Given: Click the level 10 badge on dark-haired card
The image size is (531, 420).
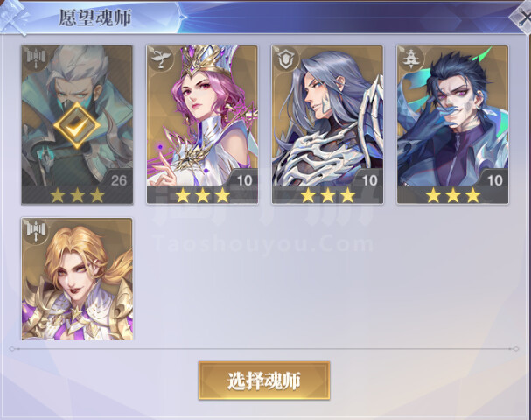Looking at the screenshot, I should 493,180.
